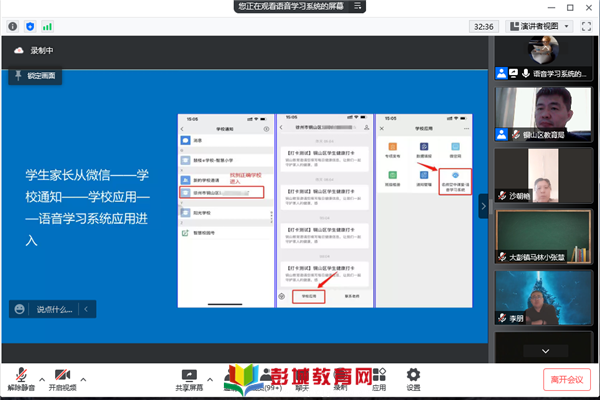Click the screen-share icon on the 语音学习系统的 tile
The width and height of the screenshot is (600, 400).
pyautogui.click(x=514, y=73)
